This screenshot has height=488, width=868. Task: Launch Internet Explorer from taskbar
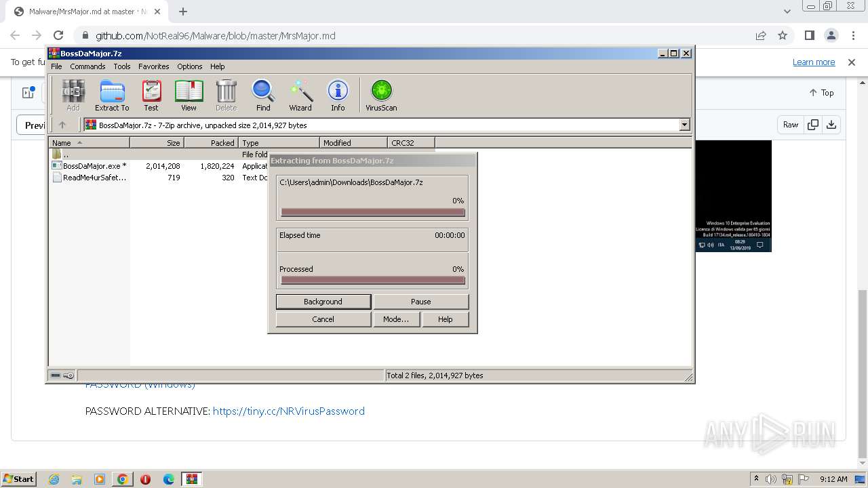[54, 479]
